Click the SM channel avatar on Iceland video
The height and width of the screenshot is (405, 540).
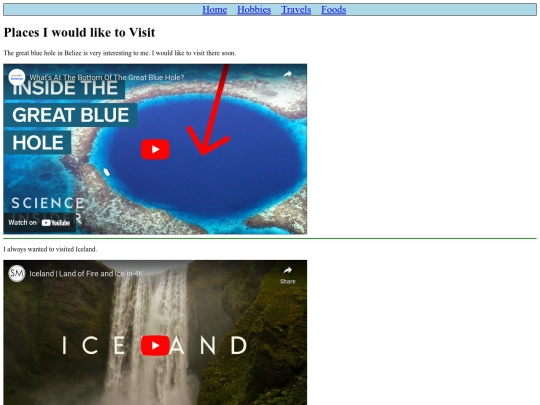pyautogui.click(x=17, y=273)
